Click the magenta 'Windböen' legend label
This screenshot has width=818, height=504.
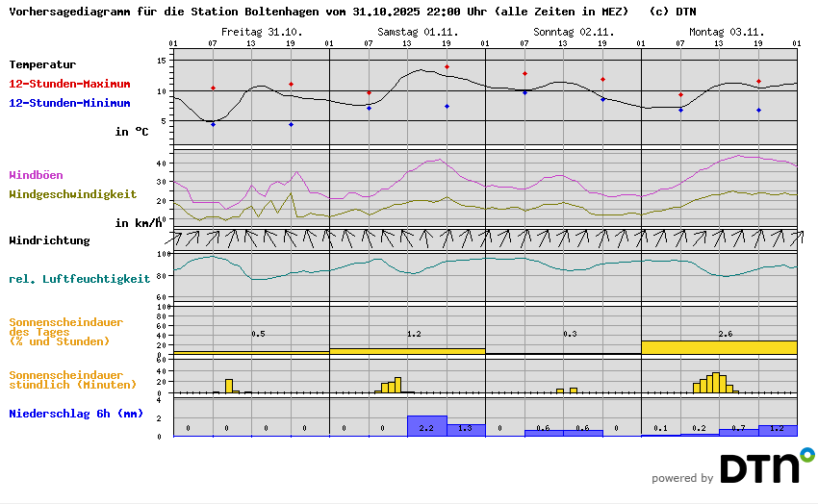click(36, 175)
